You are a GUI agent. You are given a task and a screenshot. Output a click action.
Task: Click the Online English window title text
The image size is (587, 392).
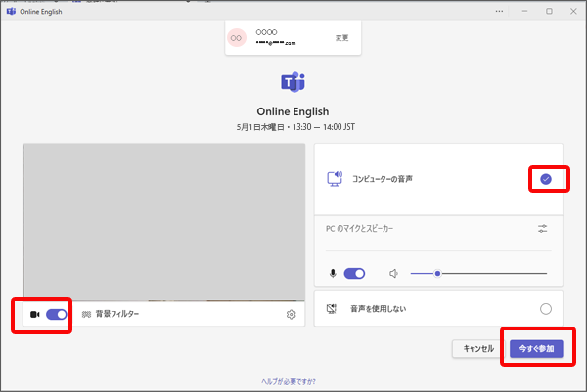point(41,12)
